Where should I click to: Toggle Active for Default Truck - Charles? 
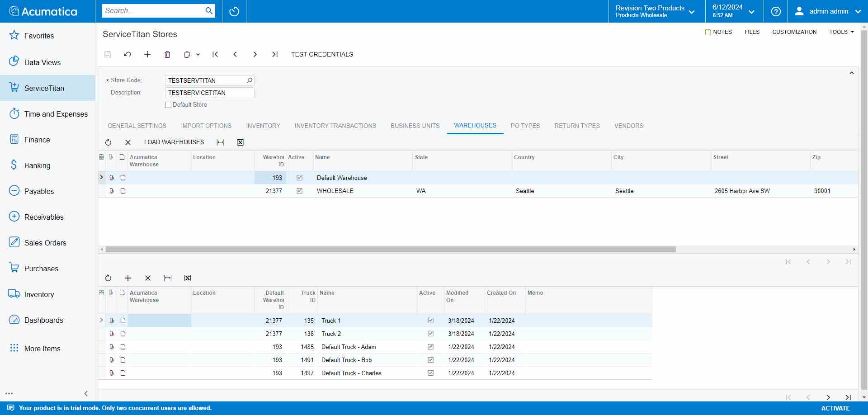coord(430,373)
